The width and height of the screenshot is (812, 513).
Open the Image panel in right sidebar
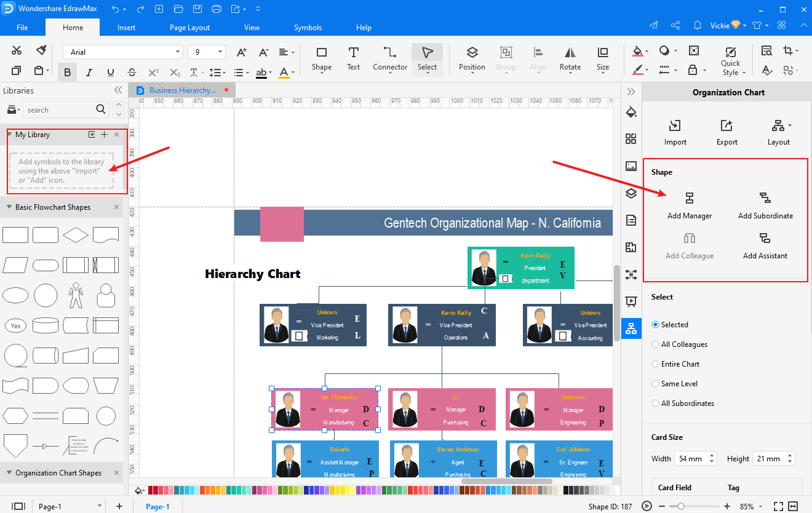631,166
